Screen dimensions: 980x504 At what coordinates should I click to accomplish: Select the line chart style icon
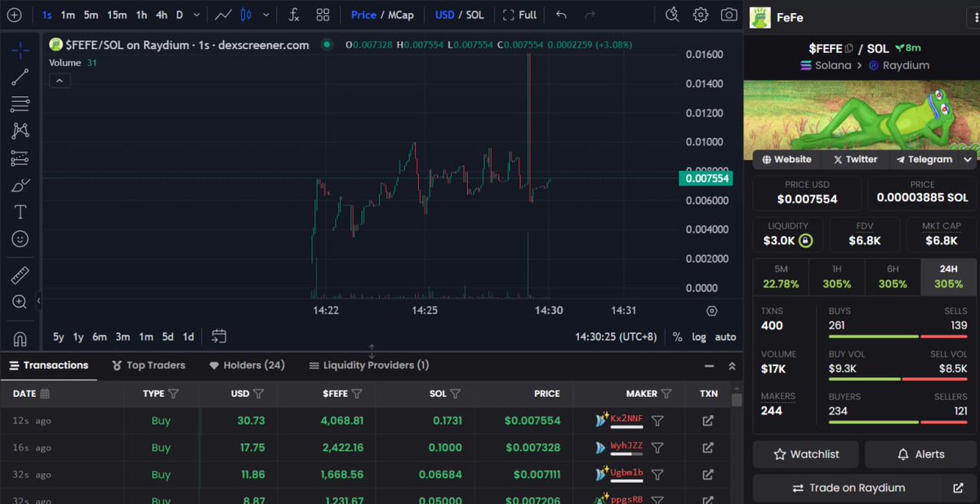point(223,15)
